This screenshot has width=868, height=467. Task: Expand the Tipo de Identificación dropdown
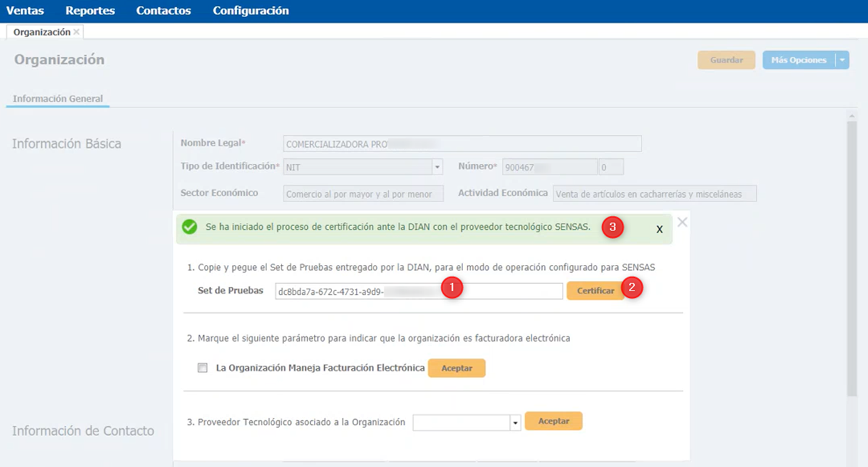tap(437, 167)
